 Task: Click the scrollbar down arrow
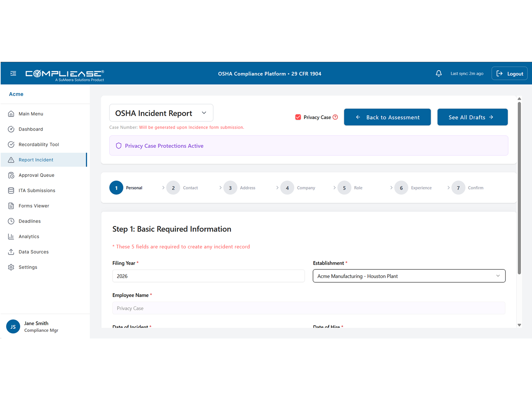pos(519,325)
